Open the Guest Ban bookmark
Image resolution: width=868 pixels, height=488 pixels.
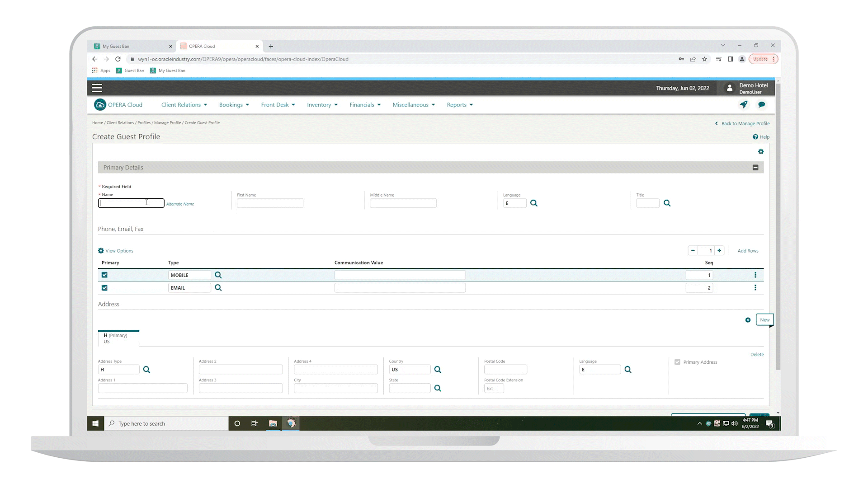tap(130, 70)
